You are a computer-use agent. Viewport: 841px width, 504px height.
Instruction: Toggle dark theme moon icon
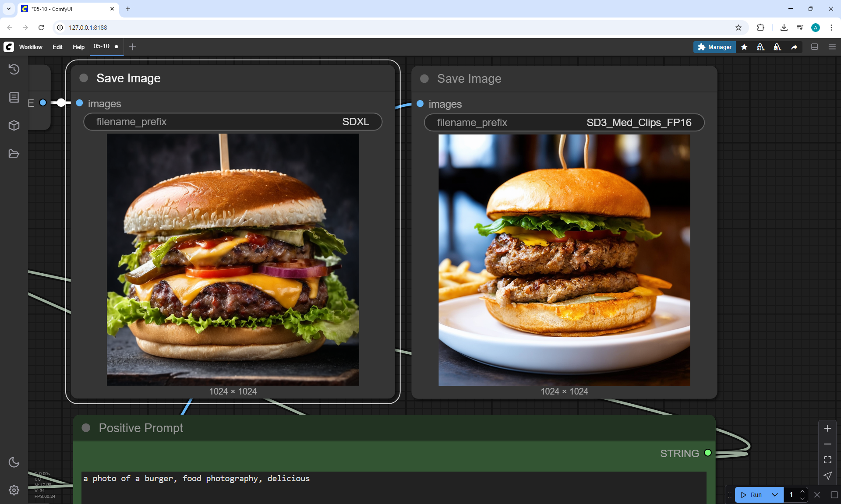14,462
